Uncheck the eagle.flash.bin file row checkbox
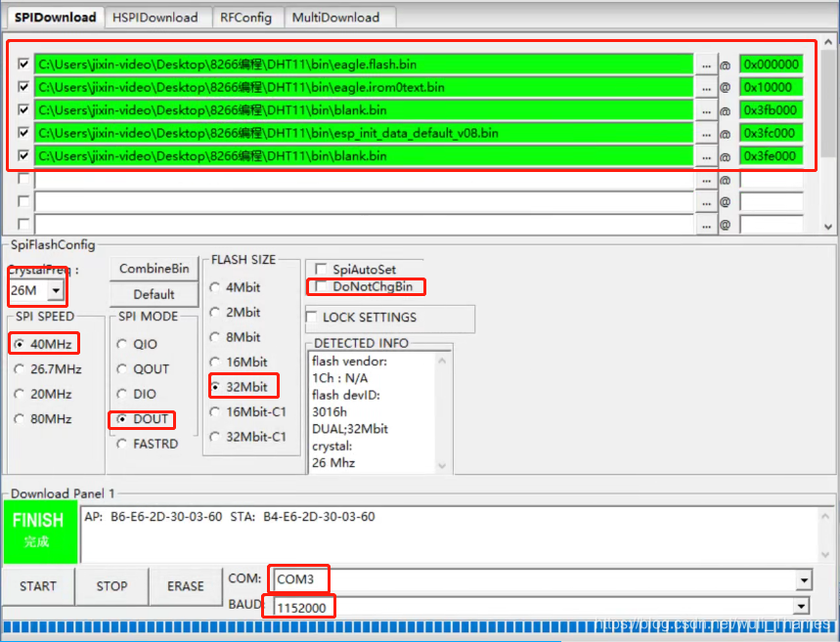Viewport: 840px width, 642px height. tap(23, 64)
